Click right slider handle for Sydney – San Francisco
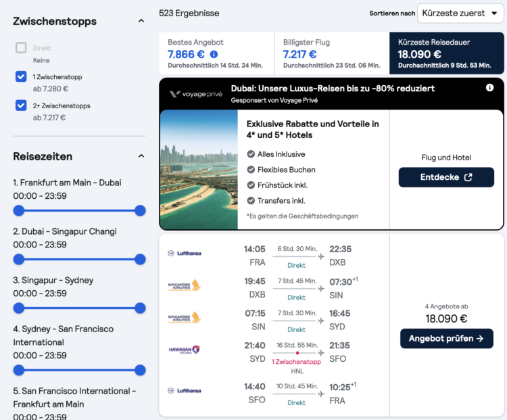Image resolution: width=507 pixels, height=420 pixels. pyautogui.click(x=140, y=370)
